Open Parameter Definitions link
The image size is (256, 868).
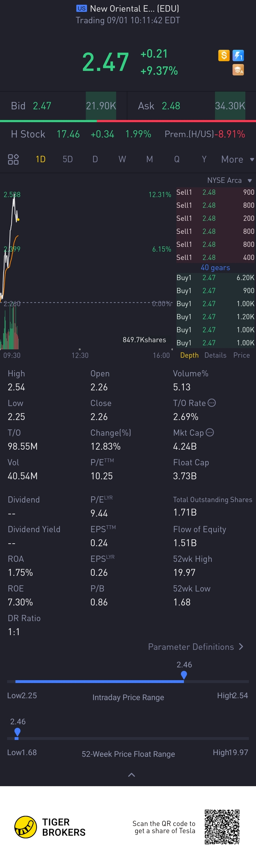[196, 647]
